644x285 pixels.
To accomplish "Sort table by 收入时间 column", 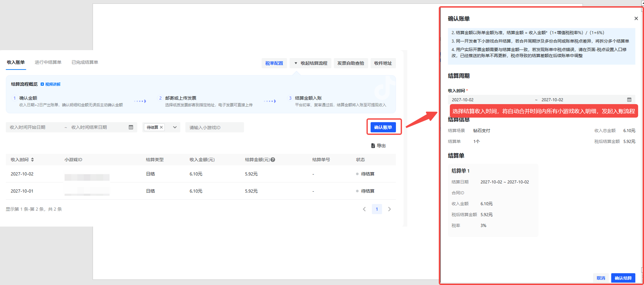I will click(32, 160).
